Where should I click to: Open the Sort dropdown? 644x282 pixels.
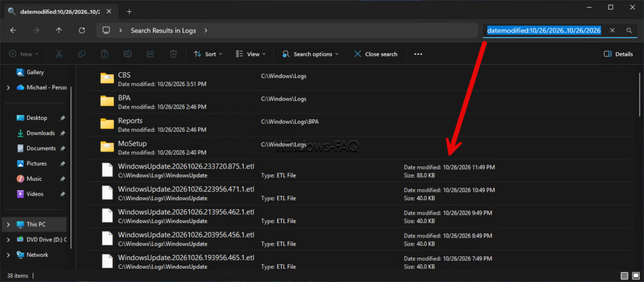tap(208, 53)
